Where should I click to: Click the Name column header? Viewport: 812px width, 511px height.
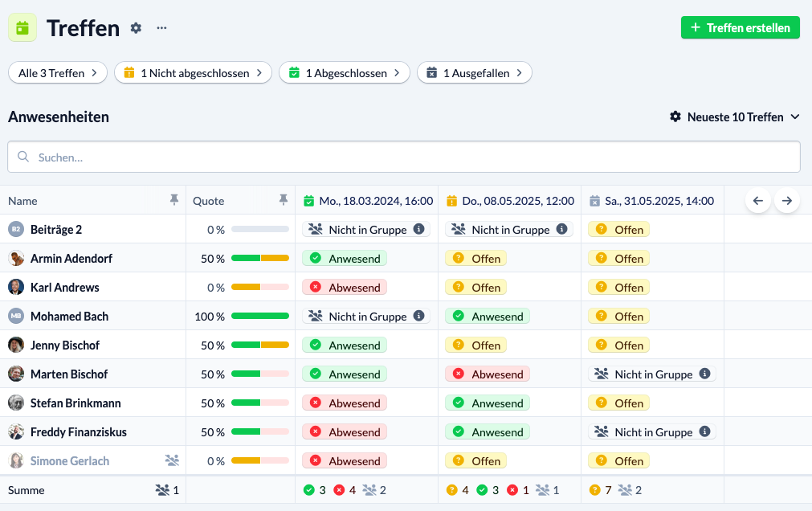(22, 201)
